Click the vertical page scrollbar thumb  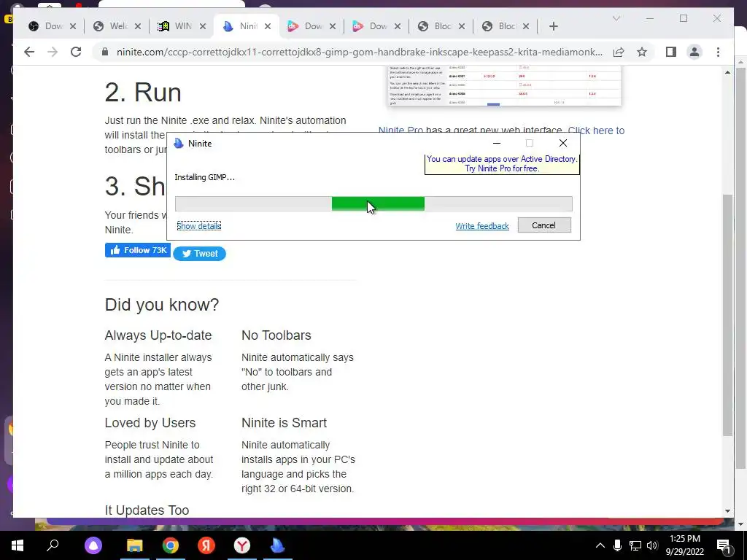(x=727, y=315)
